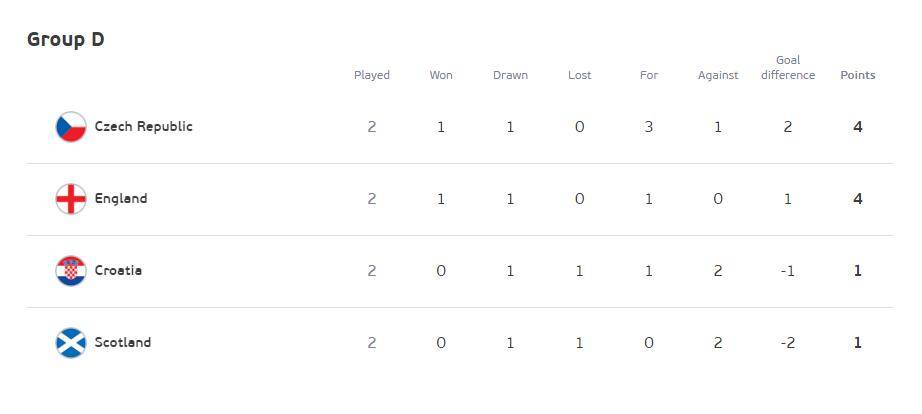Click the Group D heading
The image size is (922, 414).
[66, 39]
